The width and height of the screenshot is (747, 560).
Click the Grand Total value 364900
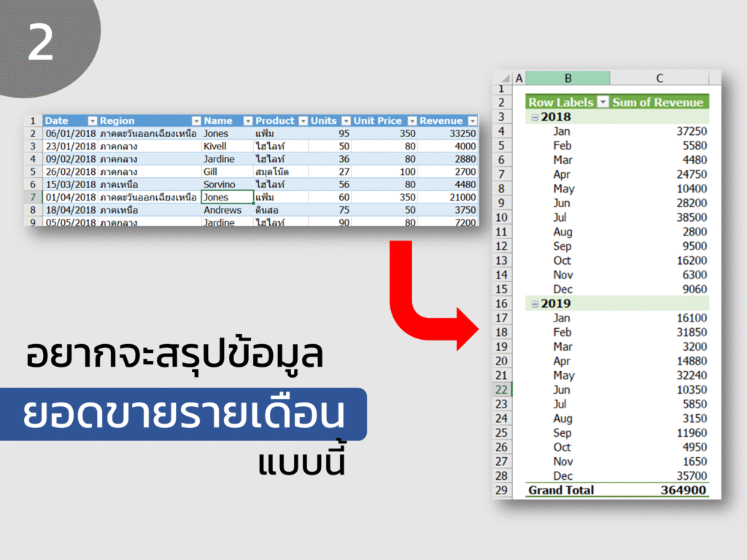pyautogui.click(x=683, y=490)
